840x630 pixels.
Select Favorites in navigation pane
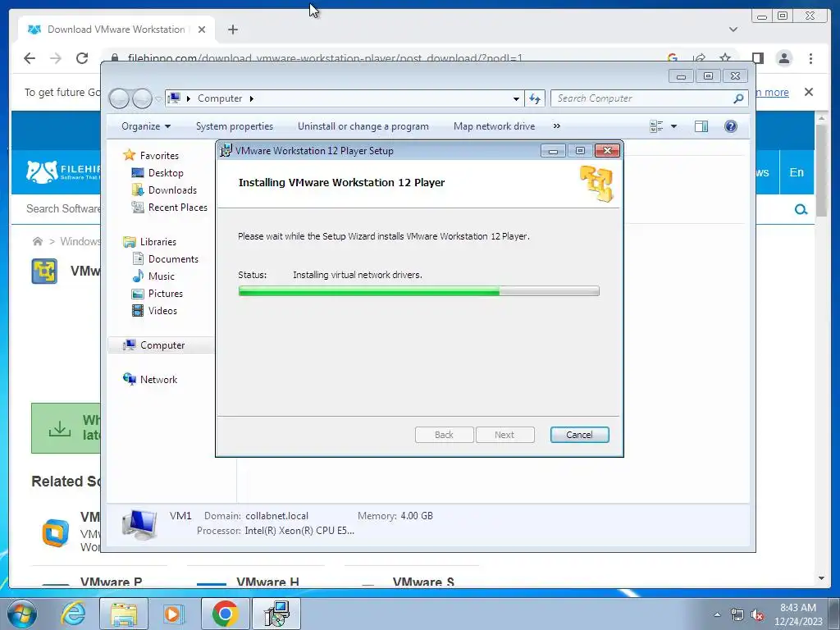tap(158, 156)
